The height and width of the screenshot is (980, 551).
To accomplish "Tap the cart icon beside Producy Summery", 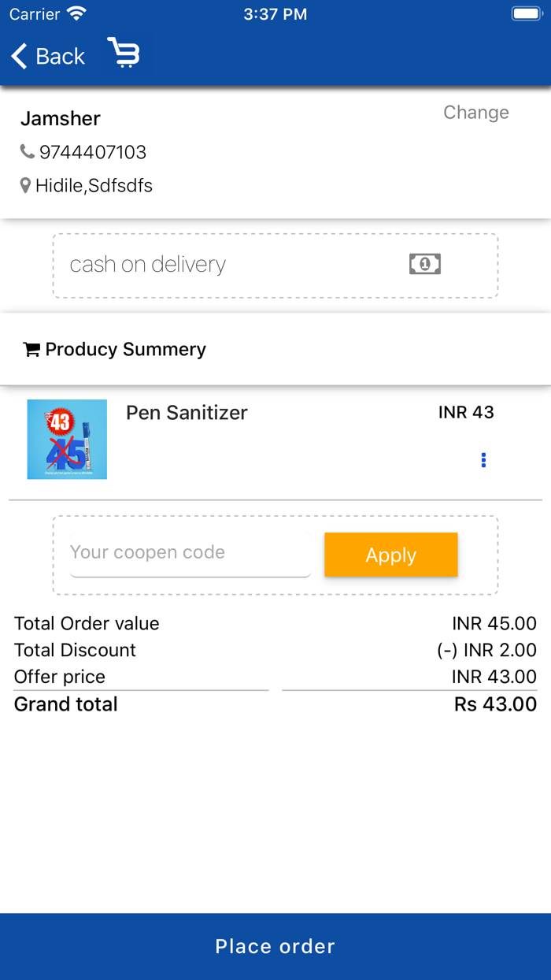I will [x=31, y=350].
